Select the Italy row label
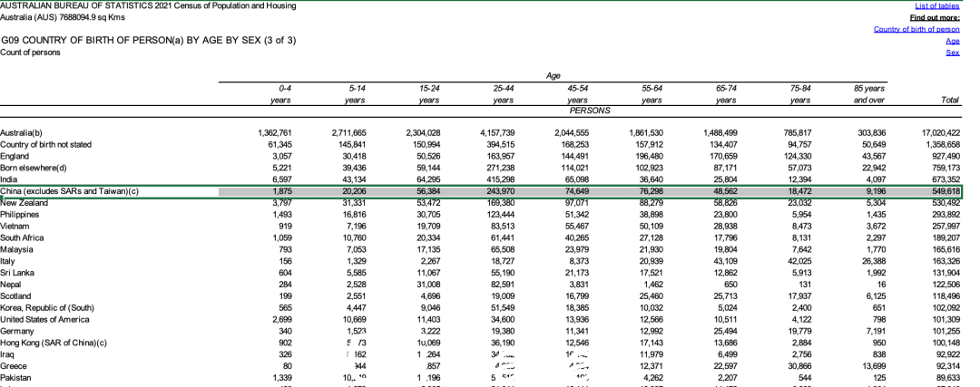Image resolution: width=980 pixels, height=387 pixels. click(7, 261)
